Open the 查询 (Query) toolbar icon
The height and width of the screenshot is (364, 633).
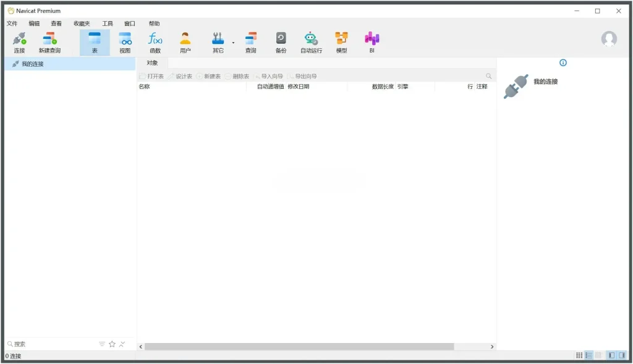[251, 43]
